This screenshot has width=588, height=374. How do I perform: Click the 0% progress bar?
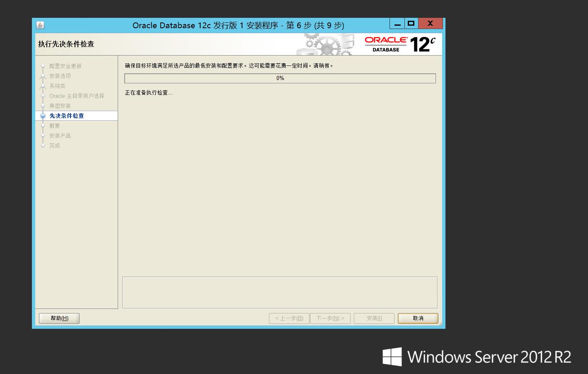pyautogui.click(x=280, y=78)
